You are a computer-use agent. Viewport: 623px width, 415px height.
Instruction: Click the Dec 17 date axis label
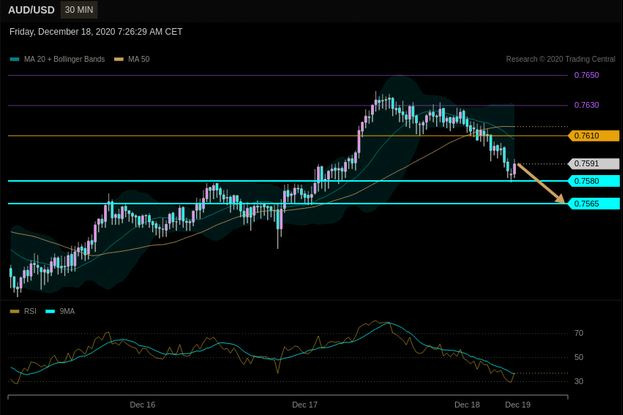[305, 405]
